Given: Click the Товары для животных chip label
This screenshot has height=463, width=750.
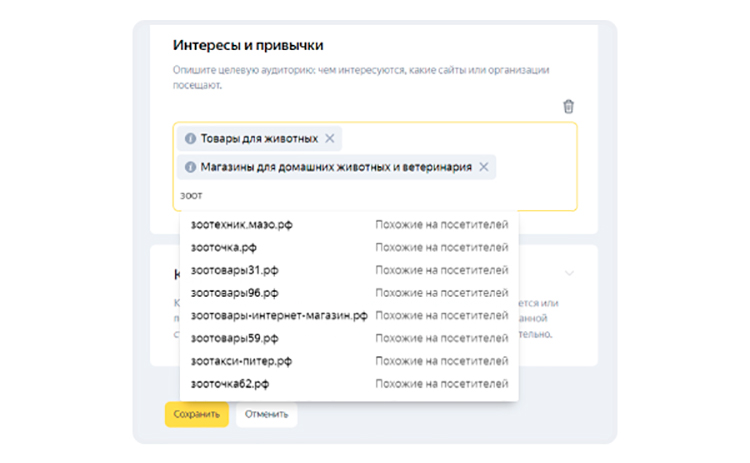Looking at the screenshot, I should point(259,138).
